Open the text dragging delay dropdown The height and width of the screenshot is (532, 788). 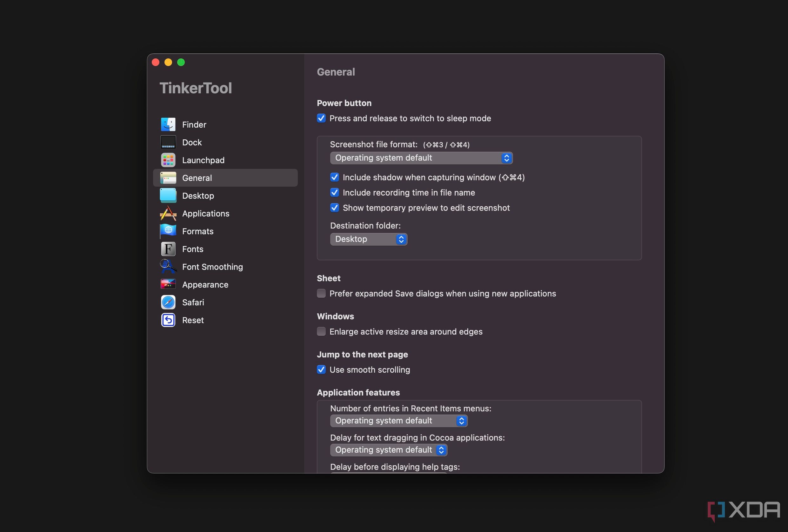(389, 450)
